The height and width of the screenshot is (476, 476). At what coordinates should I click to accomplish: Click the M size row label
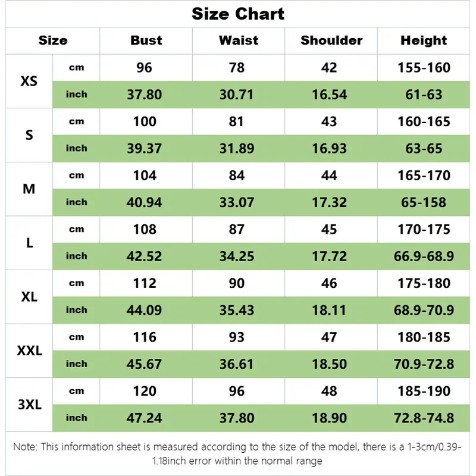click(x=29, y=189)
